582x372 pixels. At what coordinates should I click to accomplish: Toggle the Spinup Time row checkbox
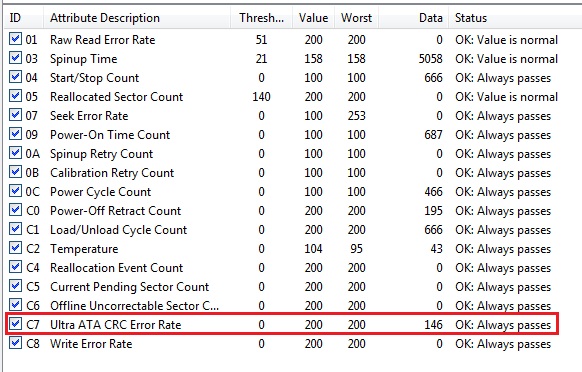(15, 58)
